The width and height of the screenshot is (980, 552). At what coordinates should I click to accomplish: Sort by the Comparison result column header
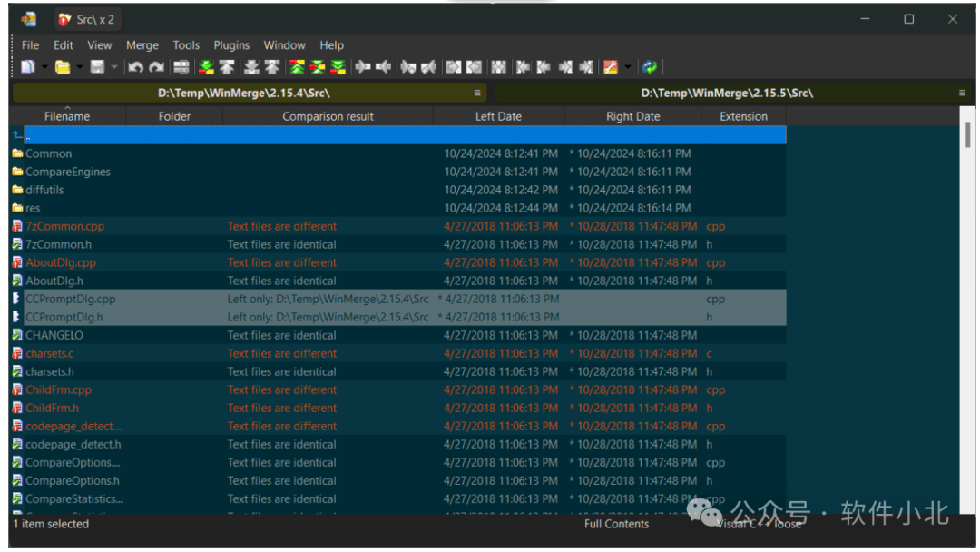tap(328, 116)
